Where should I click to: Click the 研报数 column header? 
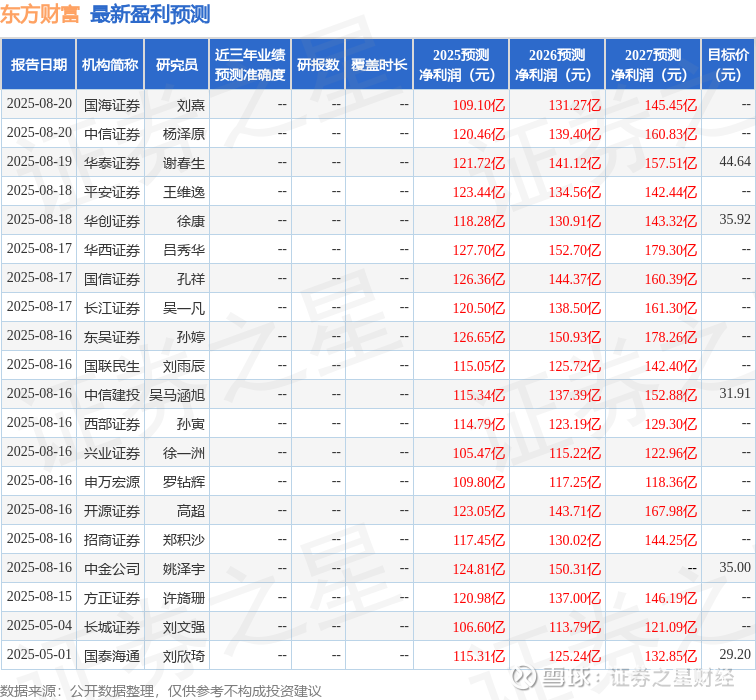point(318,65)
